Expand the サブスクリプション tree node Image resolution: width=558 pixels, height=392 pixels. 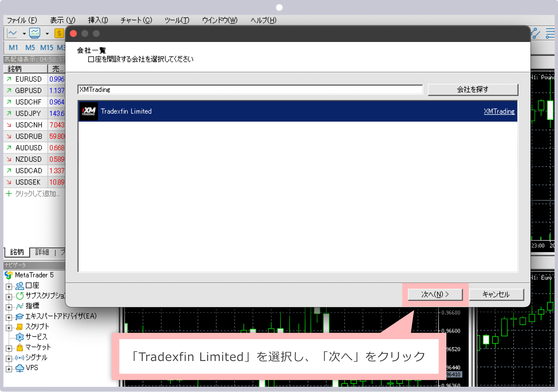pyautogui.click(x=9, y=297)
